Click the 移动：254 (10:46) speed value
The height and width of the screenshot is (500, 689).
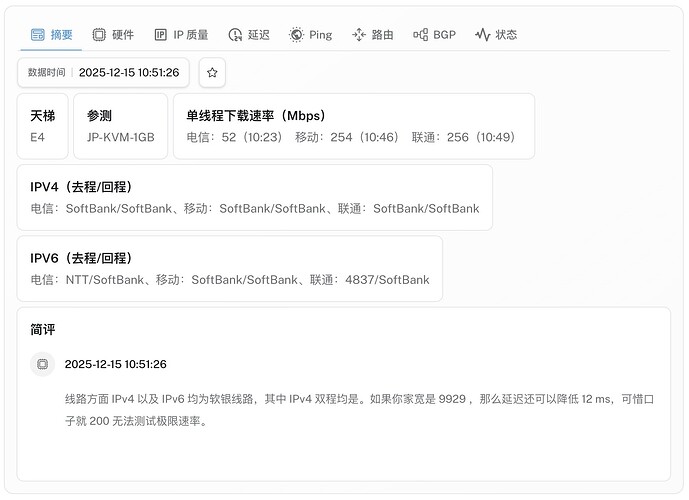point(347,137)
